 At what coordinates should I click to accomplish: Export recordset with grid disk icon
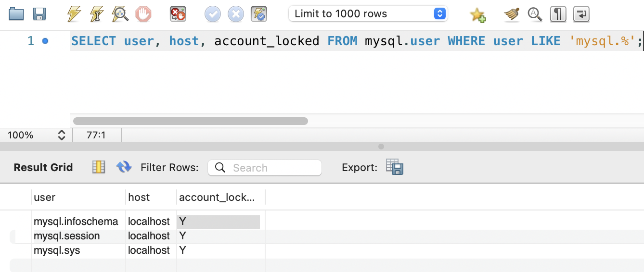[395, 167]
